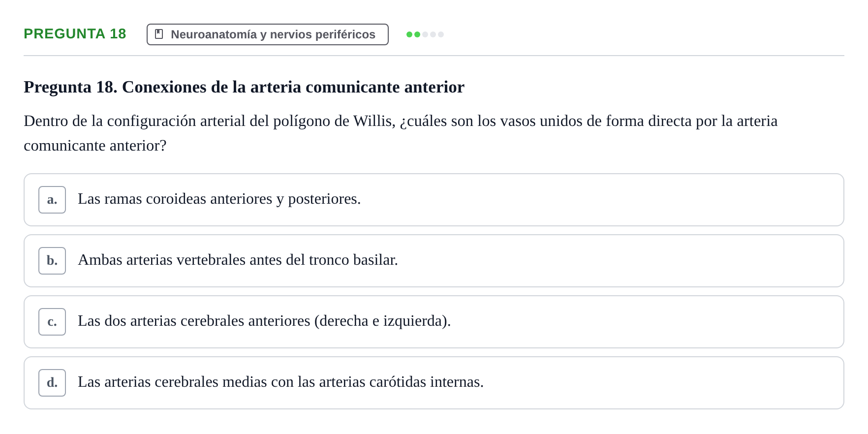The width and height of the screenshot is (868, 434).
Task: Choose answer about arterias cerebrales anteriores
Action: pyautogui.click(x=434, y=322)
